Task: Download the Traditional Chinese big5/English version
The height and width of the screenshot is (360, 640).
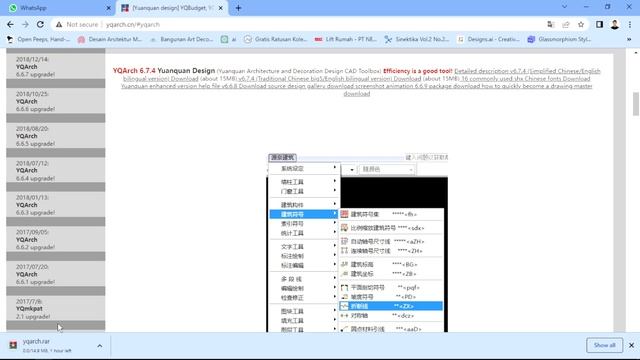Action: tap(329, 78)
